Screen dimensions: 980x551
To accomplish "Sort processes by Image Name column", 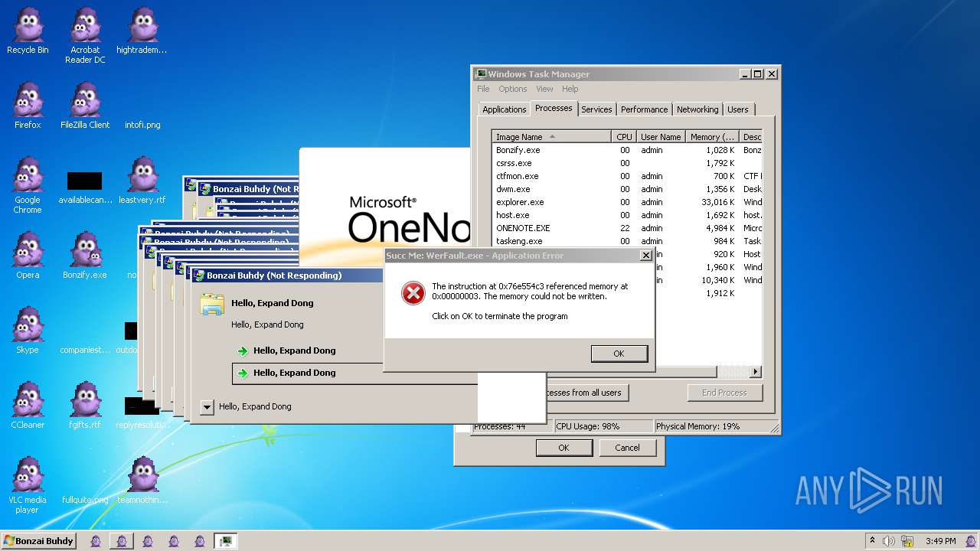I will click(551, 137).
